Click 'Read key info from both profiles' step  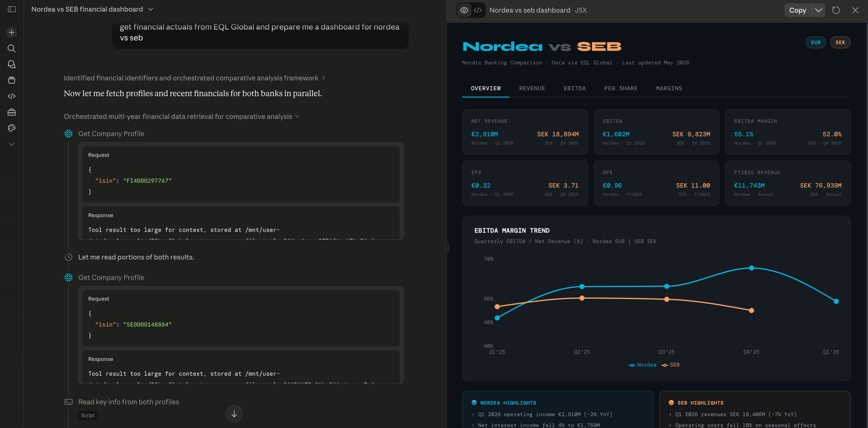coord(129,402)
